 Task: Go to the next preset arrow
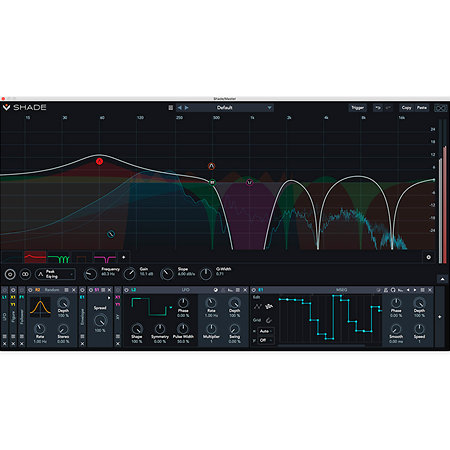click(x=187, y=108)
